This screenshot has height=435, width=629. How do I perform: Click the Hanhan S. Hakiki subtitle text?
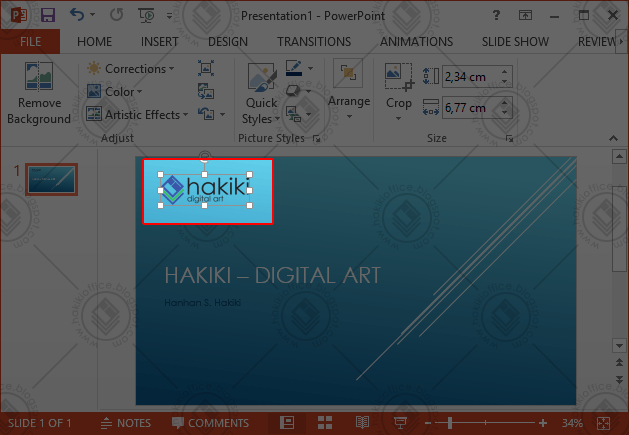pos(203,303)
